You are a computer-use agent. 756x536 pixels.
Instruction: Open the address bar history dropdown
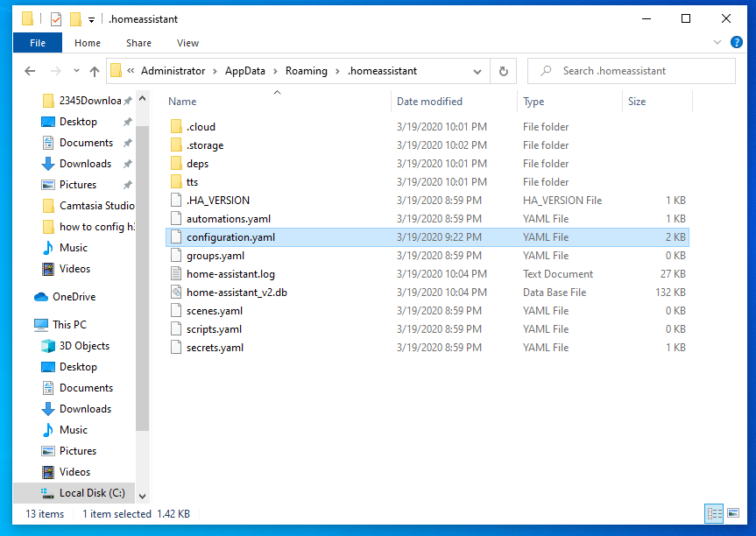pyautogui.click(x=477, y=72)
